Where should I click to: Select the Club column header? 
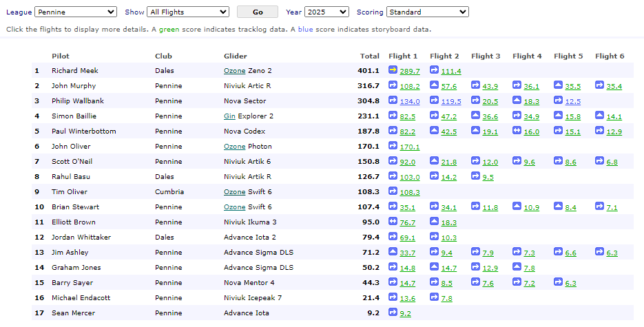point(163,56)
